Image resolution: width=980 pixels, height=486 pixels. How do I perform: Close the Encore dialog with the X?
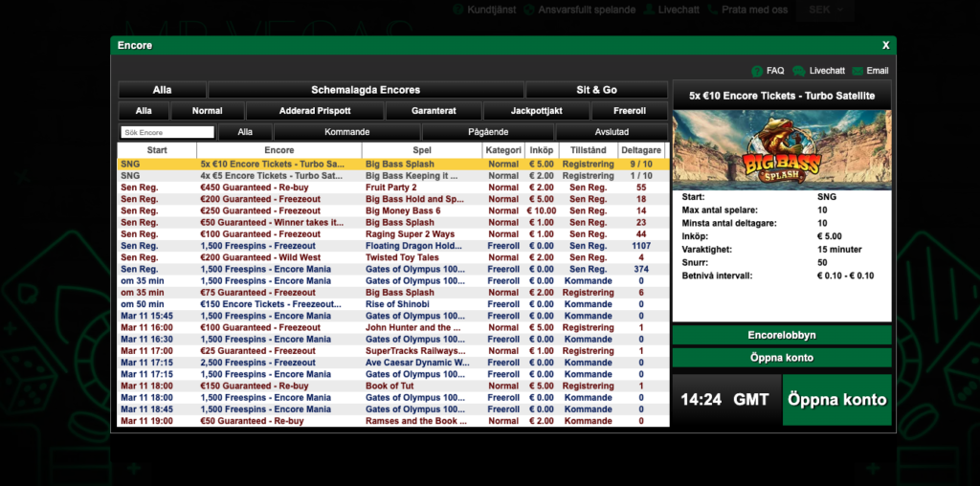885,45
